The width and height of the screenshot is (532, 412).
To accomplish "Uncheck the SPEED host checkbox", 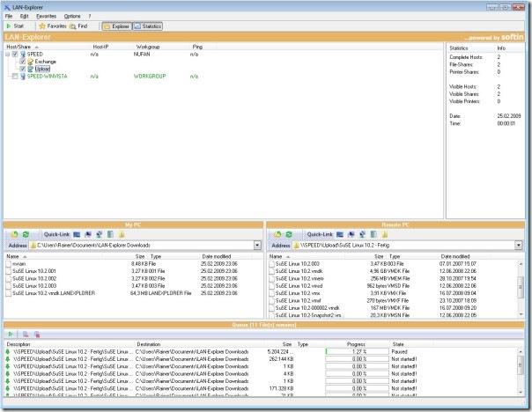I will pos(15,54).
